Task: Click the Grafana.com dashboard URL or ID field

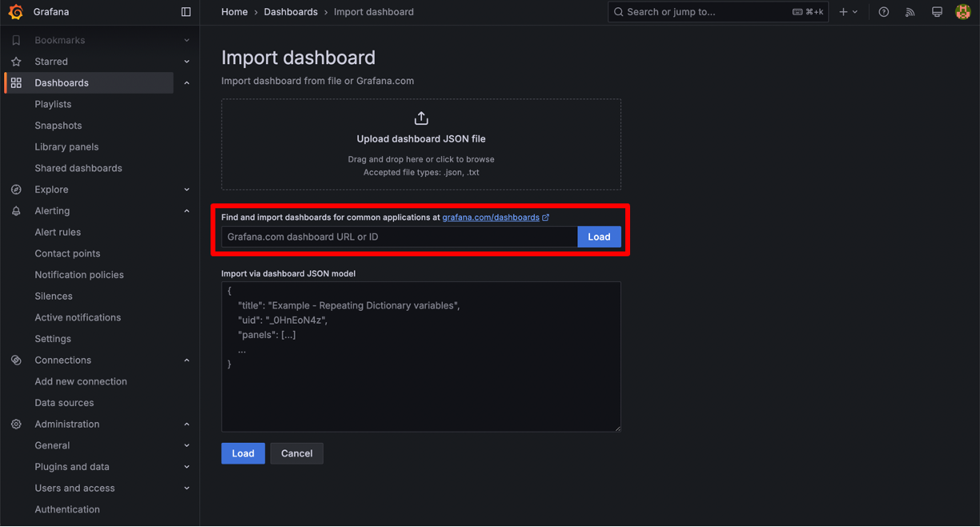Action: coord(400,237)
